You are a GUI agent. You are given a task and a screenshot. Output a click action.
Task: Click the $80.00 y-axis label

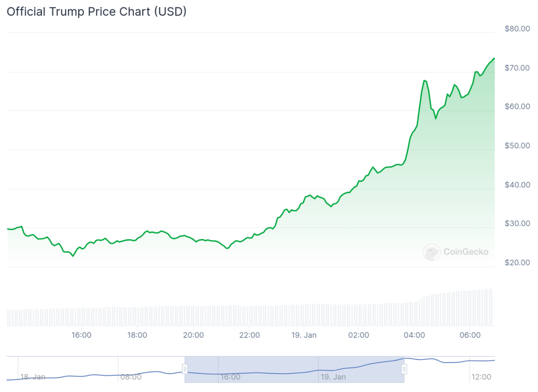click(x=517, y=29)
